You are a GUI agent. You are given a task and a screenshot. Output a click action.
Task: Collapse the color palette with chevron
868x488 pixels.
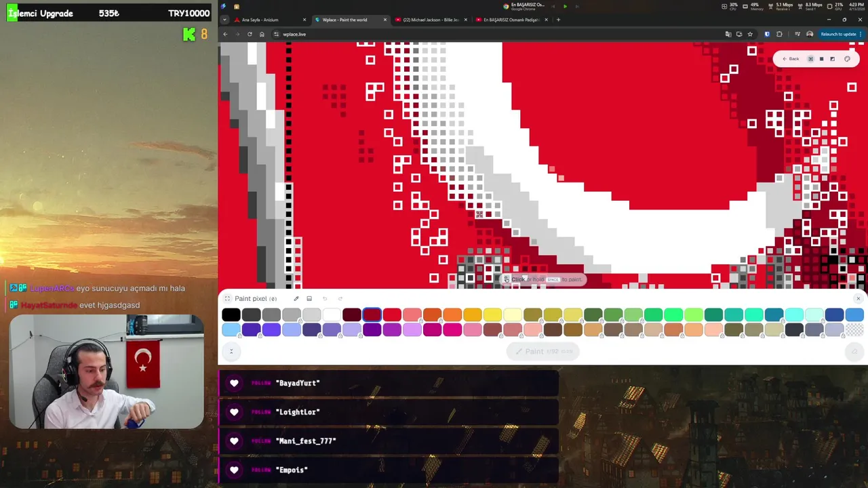[231, 351]
